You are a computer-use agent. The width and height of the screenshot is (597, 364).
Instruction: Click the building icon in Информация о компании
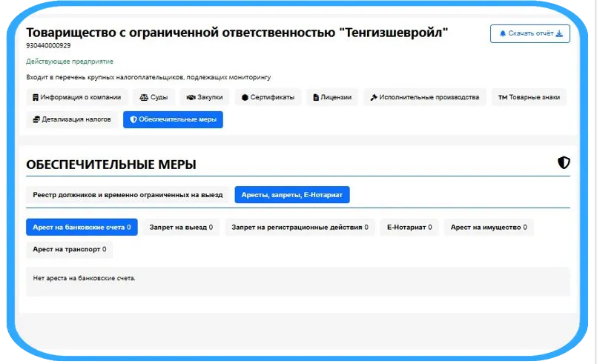pos(36,97)
